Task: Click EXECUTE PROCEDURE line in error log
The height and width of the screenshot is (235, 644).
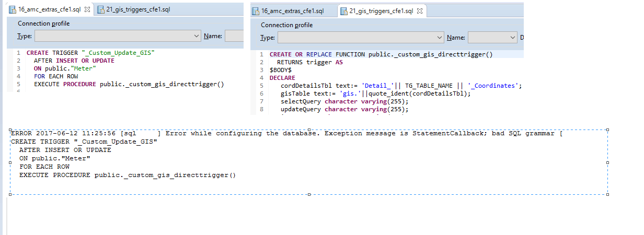Action: click(128, 175)
